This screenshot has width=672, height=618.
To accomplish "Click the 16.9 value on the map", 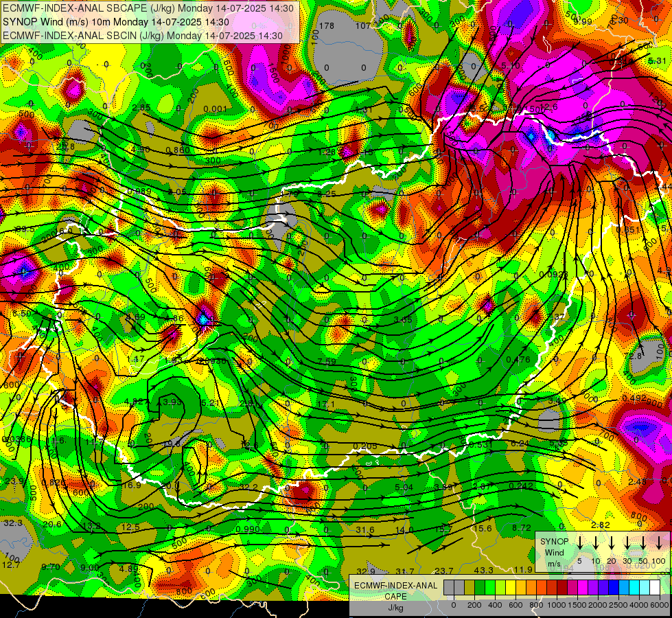I will (x=132, y=485).
